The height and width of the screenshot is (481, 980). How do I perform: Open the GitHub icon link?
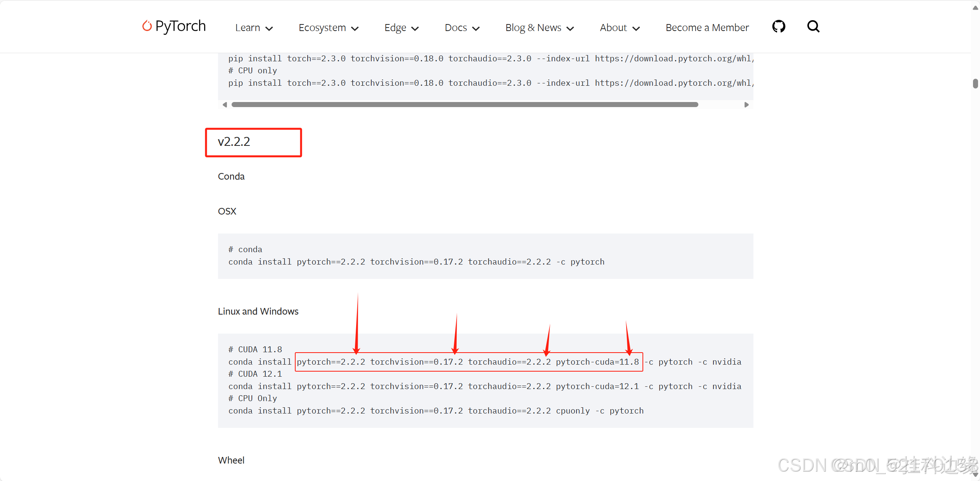pyautogui.click(x=778, y=27)
